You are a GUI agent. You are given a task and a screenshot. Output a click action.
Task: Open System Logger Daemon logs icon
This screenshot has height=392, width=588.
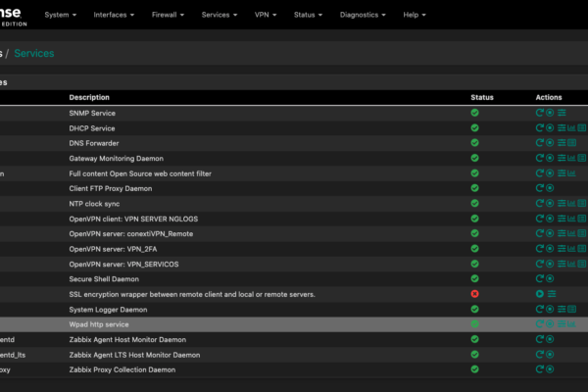click(x=572, y=309)
